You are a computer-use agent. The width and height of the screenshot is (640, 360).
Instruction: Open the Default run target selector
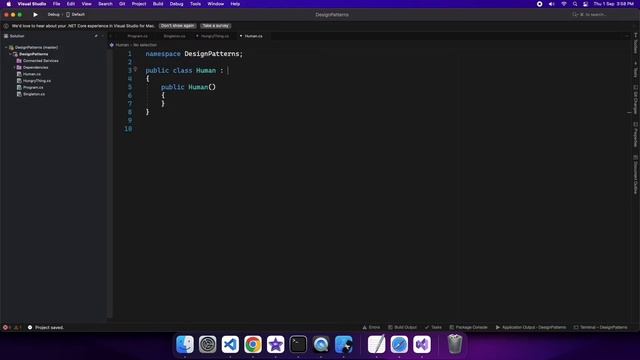[x=76, y=15]
